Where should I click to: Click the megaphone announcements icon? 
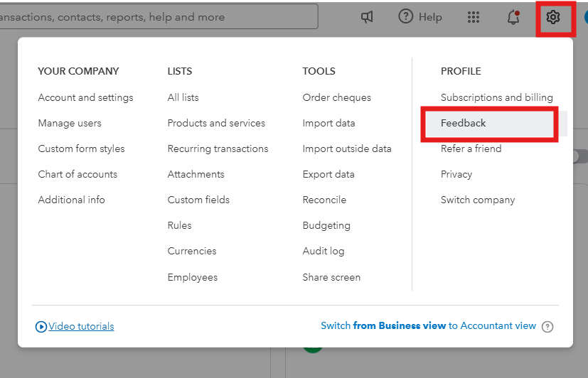(x=367, y=17)
